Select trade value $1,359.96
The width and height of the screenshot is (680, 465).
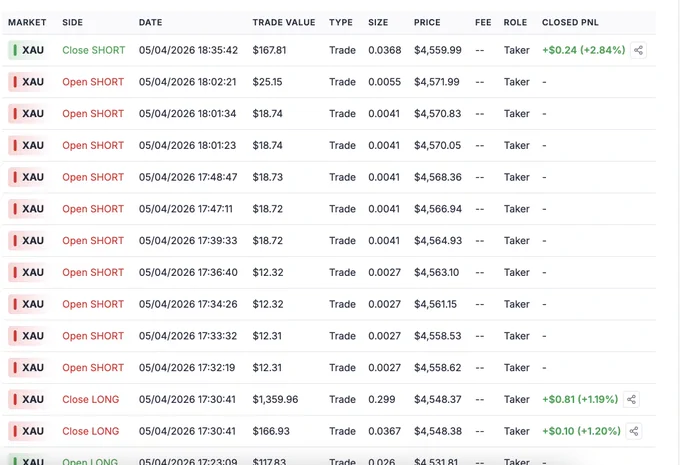tap(275, 400)
